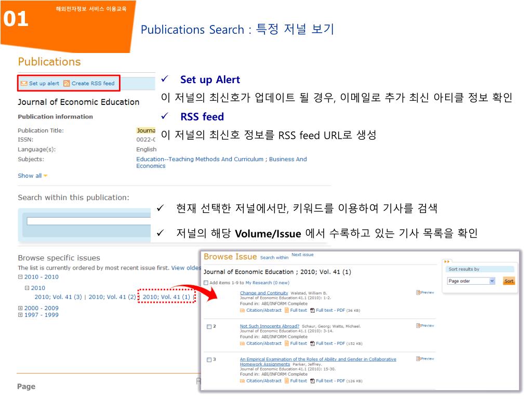Click Full text page icon under Change and Continuity
Viewport: 532px width, 399px height.
(287, 310)
